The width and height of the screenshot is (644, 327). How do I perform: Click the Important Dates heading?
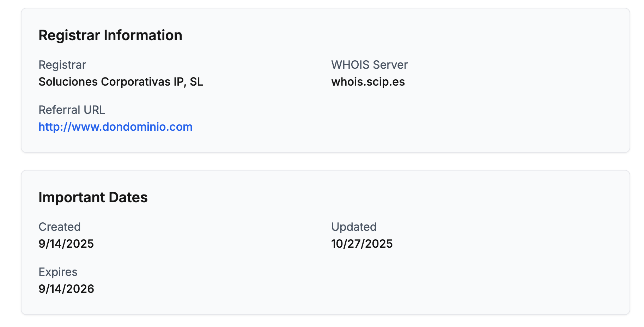(93, 197)
